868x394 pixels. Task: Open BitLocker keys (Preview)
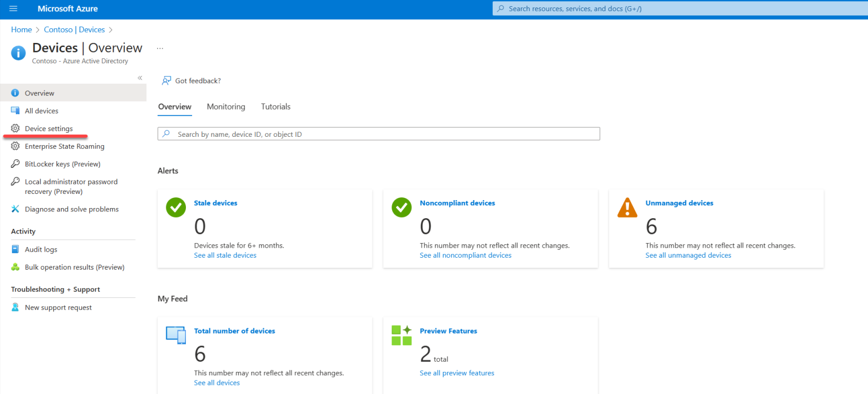61,163
